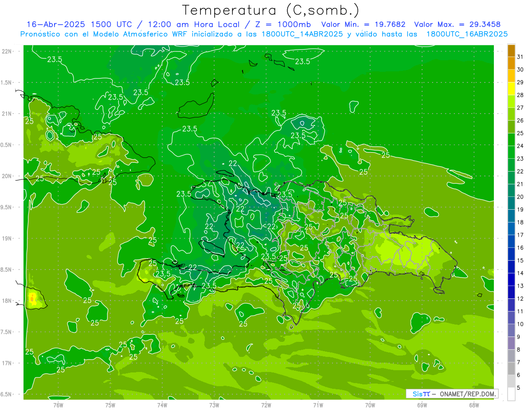The height and width of the screenshot is (411, 532).
Task: Click the "68W" longitude label
Action: (x=474, y=405)
